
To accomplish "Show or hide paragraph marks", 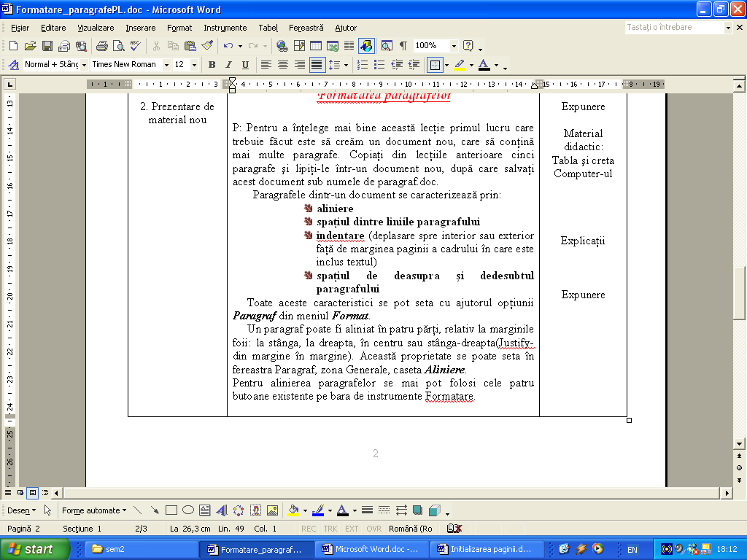I will [x=403, y=46].
